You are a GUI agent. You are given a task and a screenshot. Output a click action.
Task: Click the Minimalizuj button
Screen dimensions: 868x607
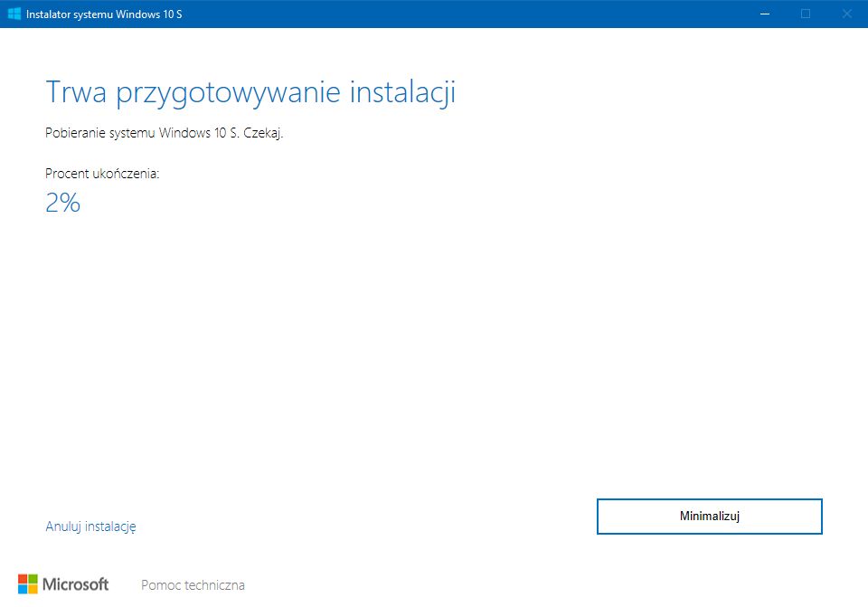pos(709,517)
